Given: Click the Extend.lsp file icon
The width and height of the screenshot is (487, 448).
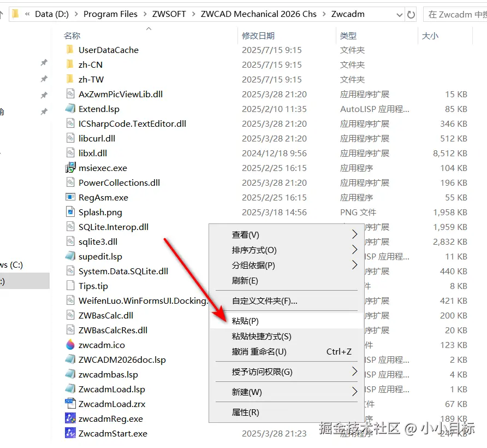Looking at the screenshot, I should 70,109.
